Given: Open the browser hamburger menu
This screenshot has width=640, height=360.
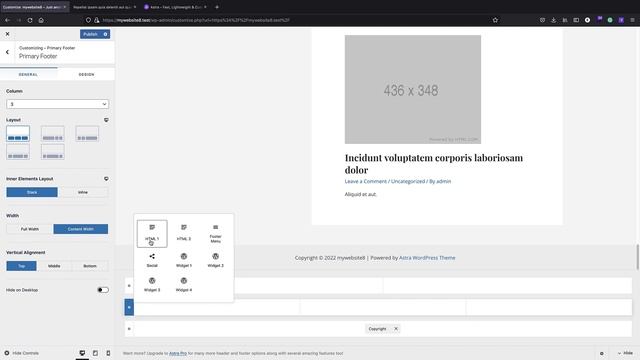Looking at the screenshot, I should pos(632,20).
